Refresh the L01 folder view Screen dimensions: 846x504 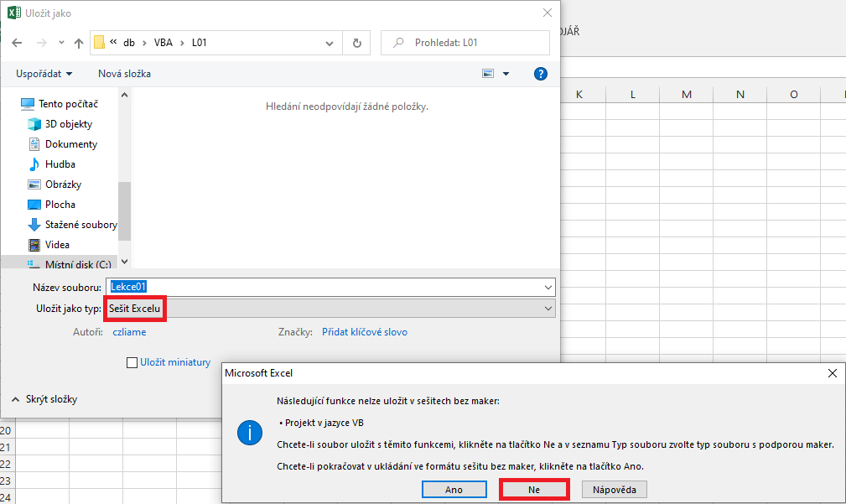tap(356, 42)
